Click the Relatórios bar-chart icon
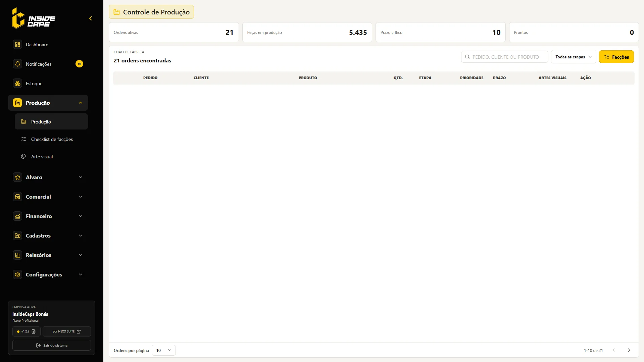 tap(17, 255)
